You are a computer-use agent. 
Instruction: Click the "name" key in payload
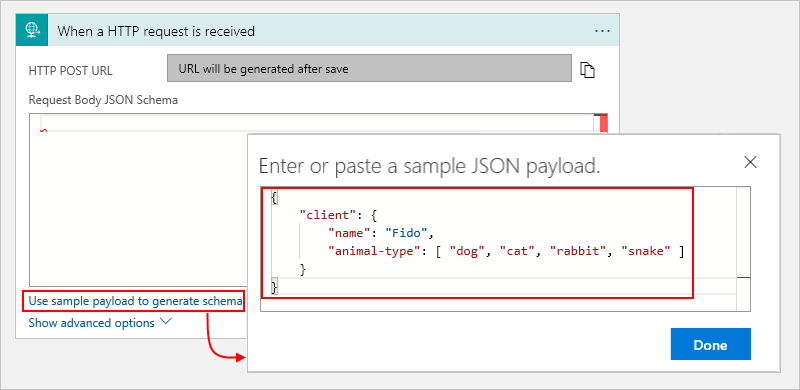[x=348, y=233]
